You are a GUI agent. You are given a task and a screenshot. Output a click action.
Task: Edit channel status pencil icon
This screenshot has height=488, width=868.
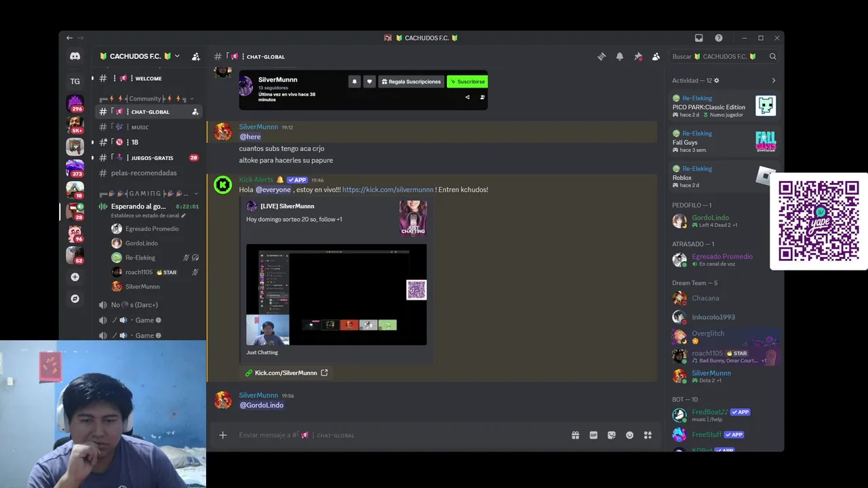[x=183, y=216]
